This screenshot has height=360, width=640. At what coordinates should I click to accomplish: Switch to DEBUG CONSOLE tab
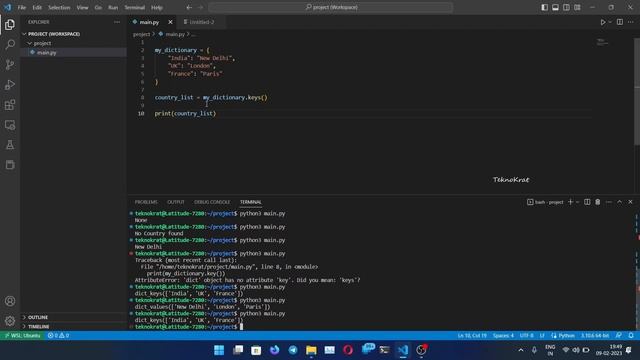point(212,202)
